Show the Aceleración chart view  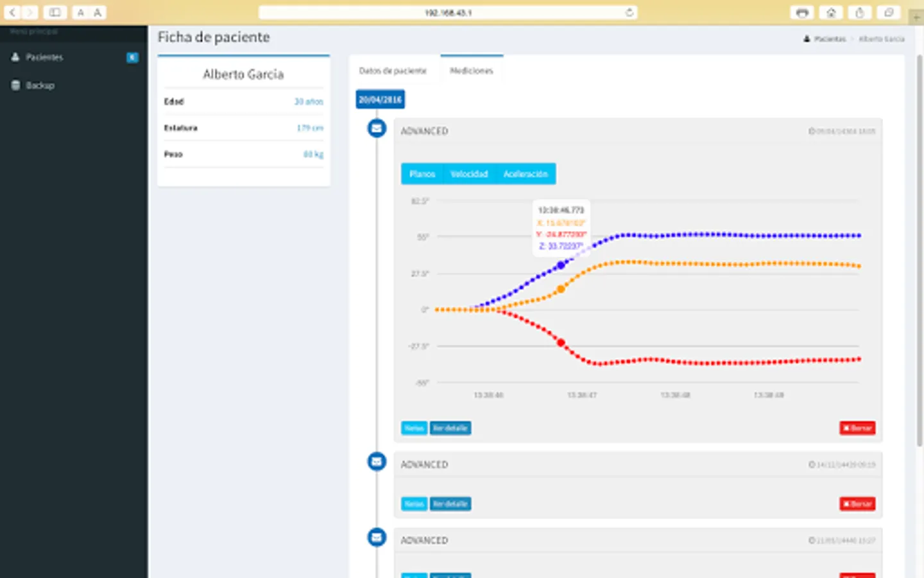click(526, 174)
